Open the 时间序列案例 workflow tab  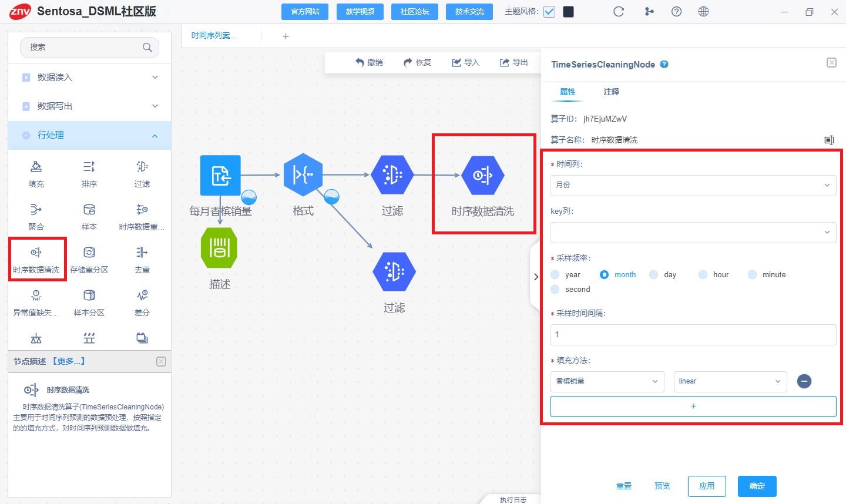point(214,36)
